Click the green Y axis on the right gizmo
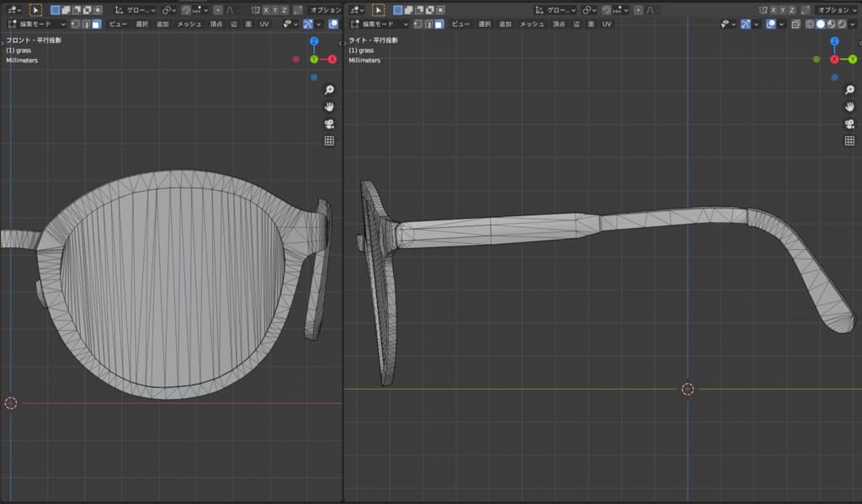This screenshot has height=504, width=862. coord(853,60)
